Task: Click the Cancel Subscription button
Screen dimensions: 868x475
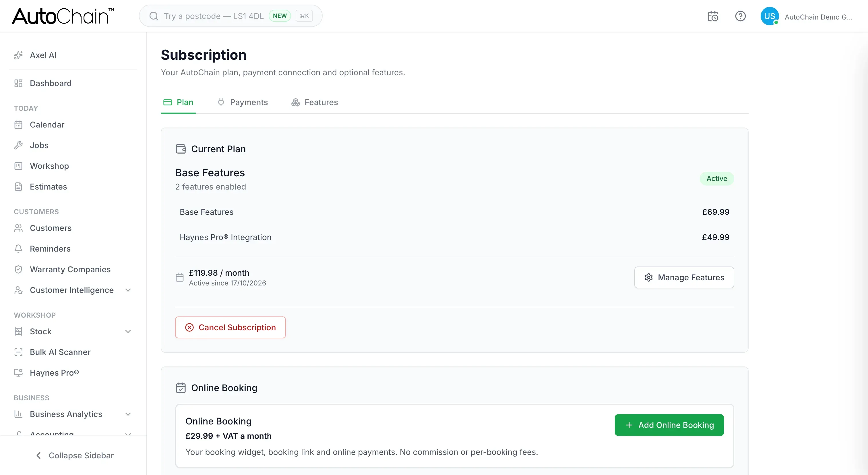Action: coord(230,327)
